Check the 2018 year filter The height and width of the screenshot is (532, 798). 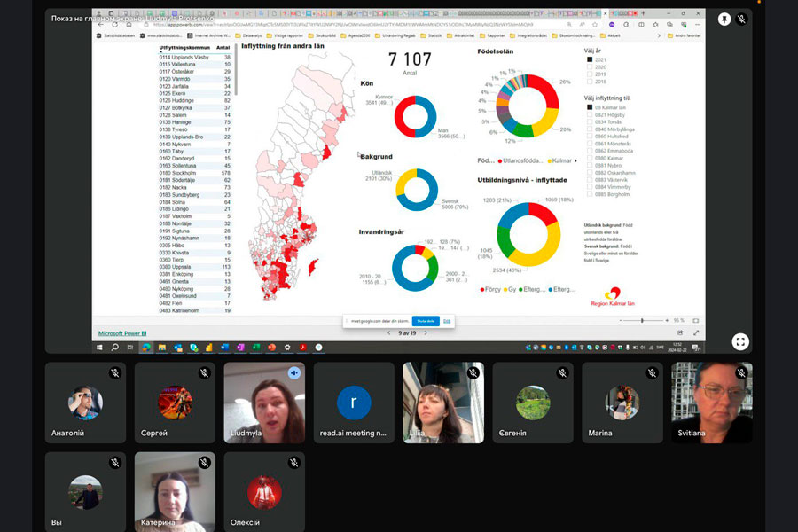click(590, 81)
